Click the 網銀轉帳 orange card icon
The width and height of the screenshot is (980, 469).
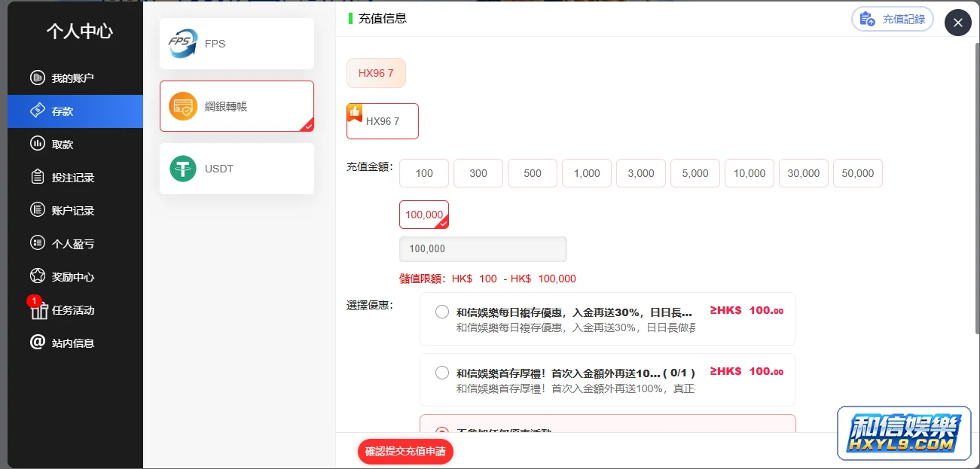(183, 106)
